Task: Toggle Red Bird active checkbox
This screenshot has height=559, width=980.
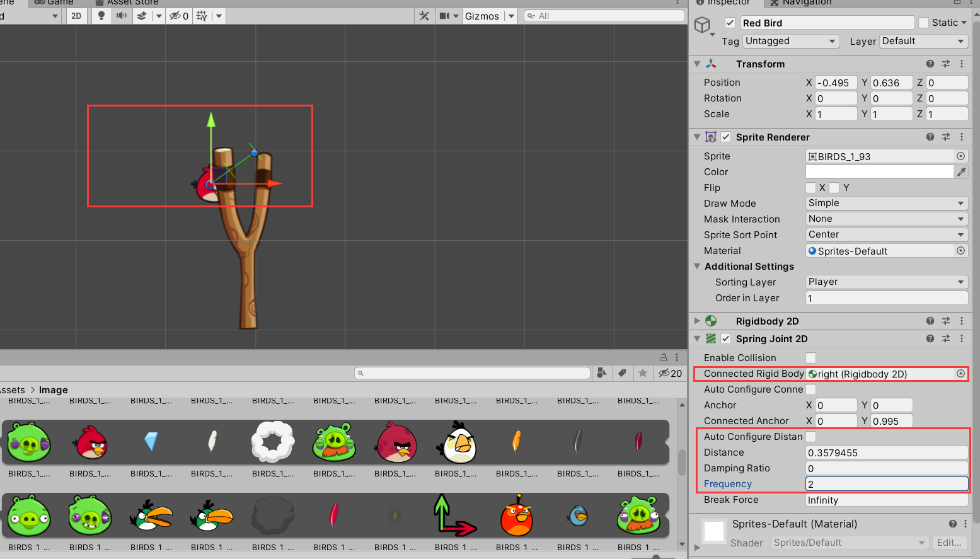Action: point(730,23)
